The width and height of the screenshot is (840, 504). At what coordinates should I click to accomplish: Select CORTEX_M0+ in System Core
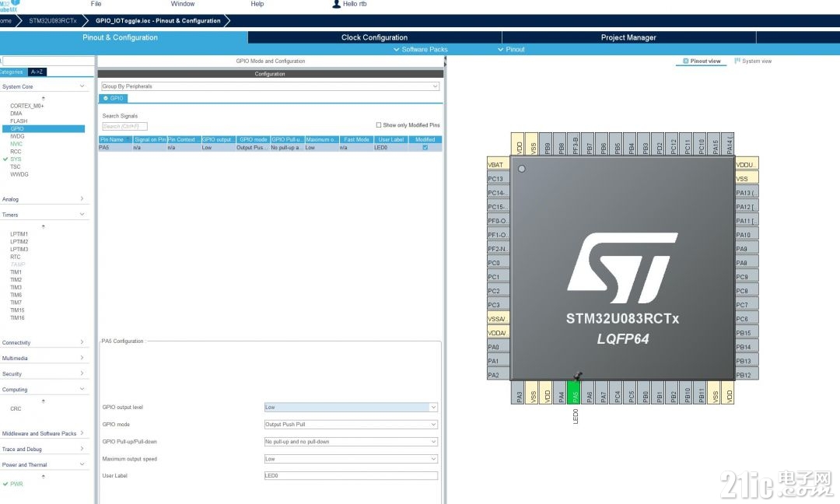pyautogui.click(x=26, y=106)
